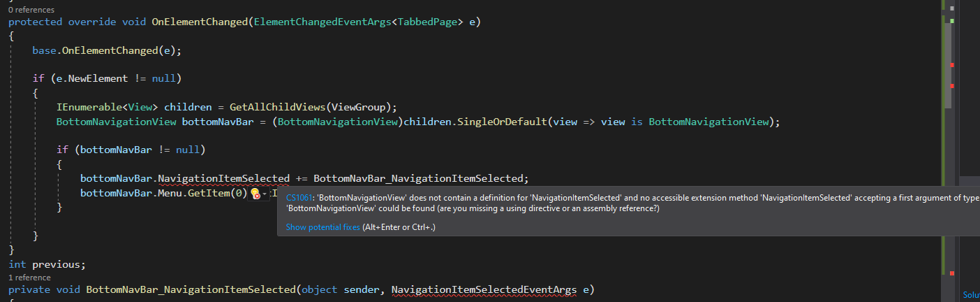Click the 'private' keyword
980x302 pixels.
[x=29, y=289]
